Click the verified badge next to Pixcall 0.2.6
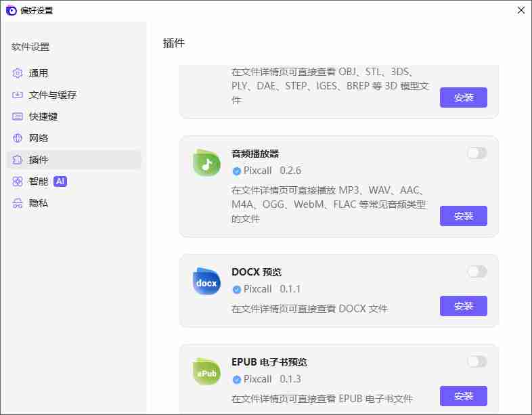This screenshot has height=415, width=532. coord(236,171)
